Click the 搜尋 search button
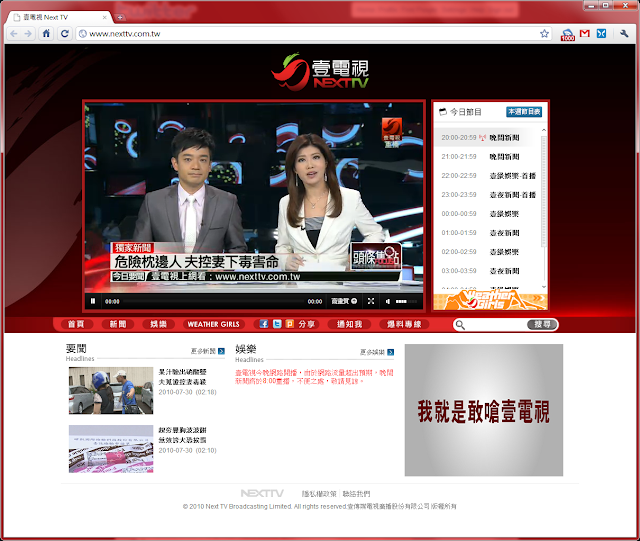Screen dimensions: 640x541 pos(542,325)
